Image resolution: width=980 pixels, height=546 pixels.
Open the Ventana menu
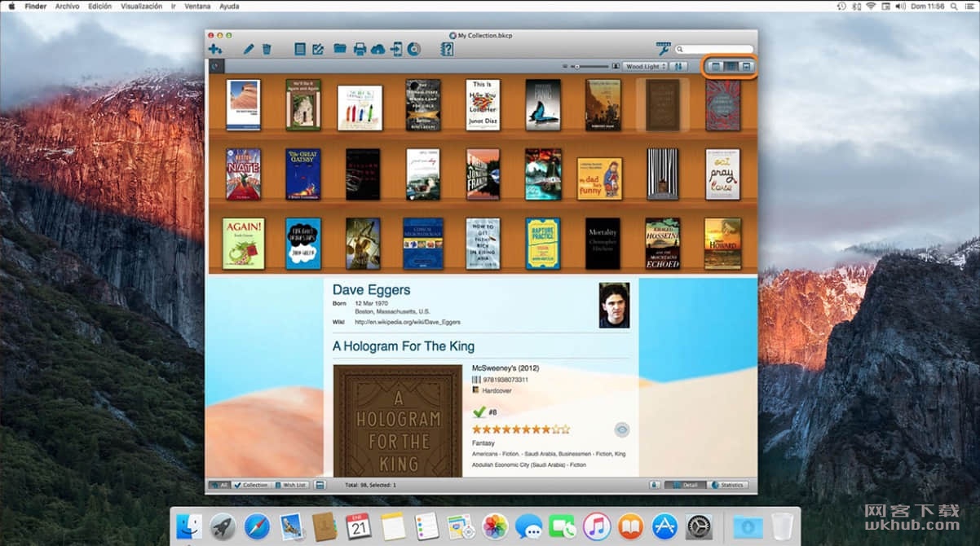197,6
